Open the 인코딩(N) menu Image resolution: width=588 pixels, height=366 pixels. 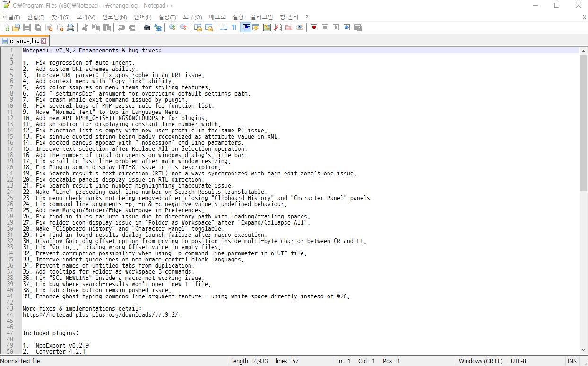(114, 17)
